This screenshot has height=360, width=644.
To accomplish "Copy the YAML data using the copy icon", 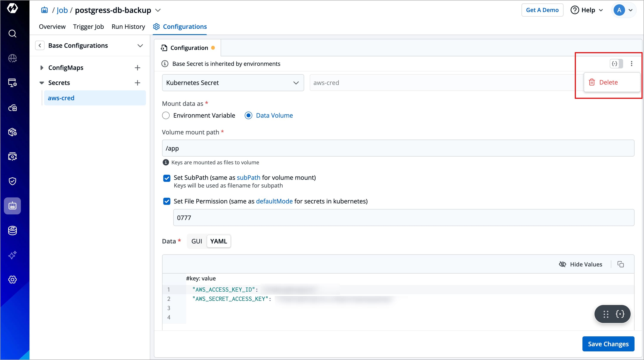I will pos(621,264).
